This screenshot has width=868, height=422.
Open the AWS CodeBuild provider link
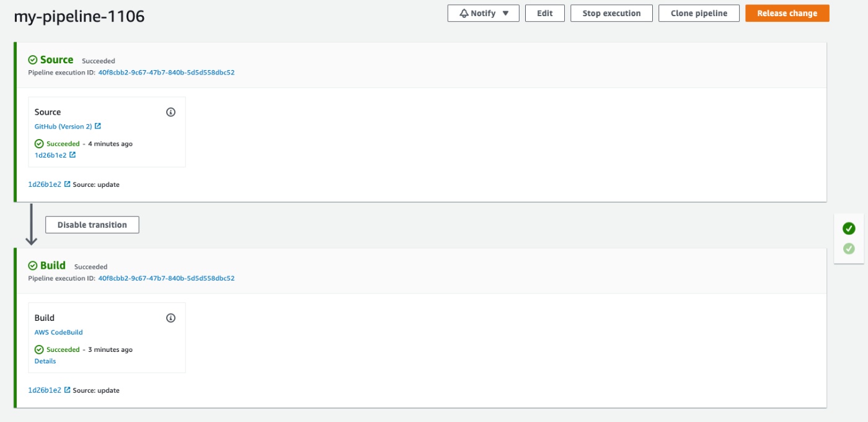click(58, 333)
